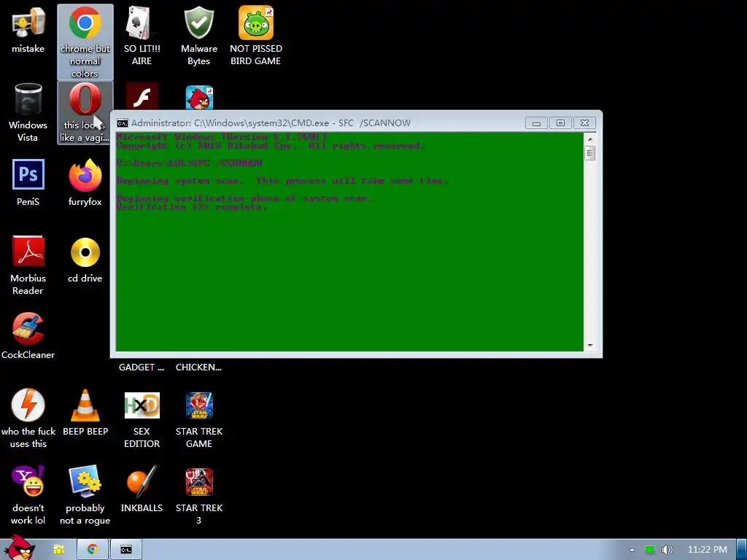Click the CMD taskbar button

(x=125, y=550)
